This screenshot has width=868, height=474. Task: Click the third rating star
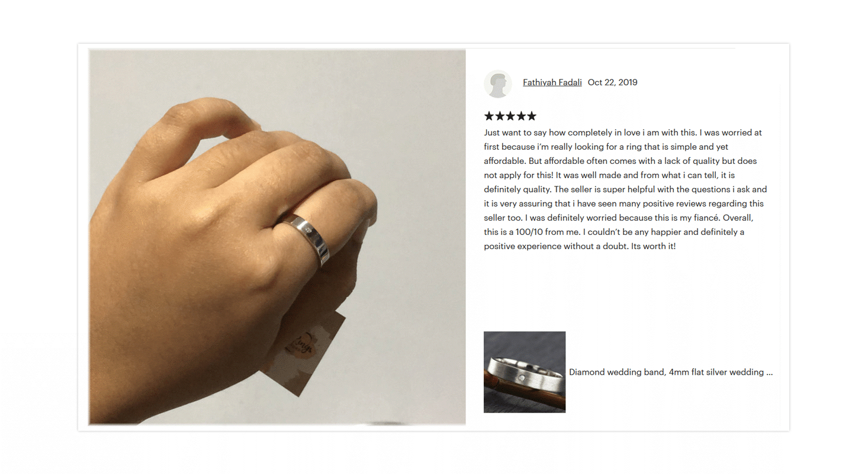click(x=510, y=116)
